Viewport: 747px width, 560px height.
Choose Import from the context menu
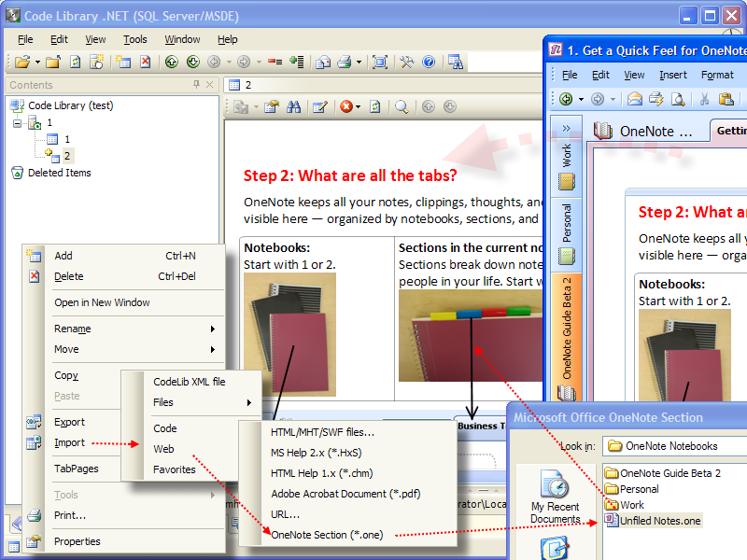point(69,442)
